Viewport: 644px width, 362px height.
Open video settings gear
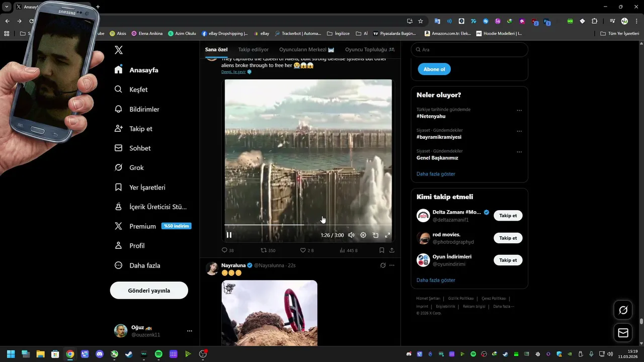click(x=363, y=235)
